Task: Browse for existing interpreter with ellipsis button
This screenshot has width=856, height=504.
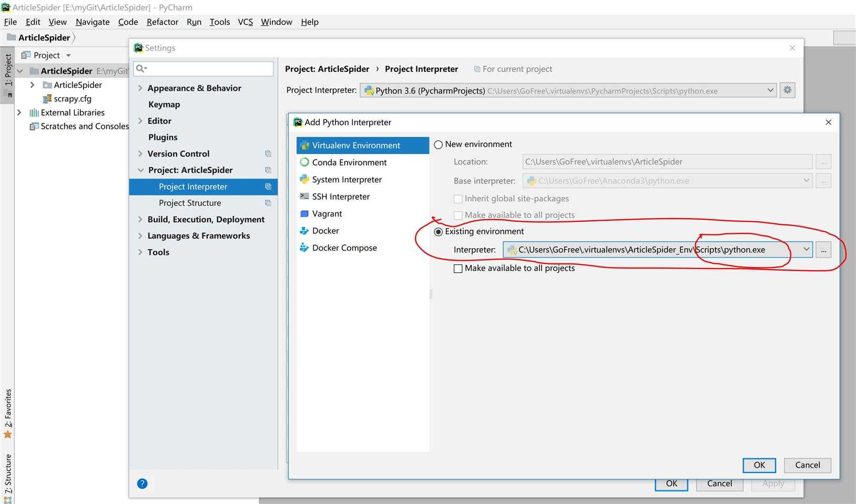Action: coord(823,250)
